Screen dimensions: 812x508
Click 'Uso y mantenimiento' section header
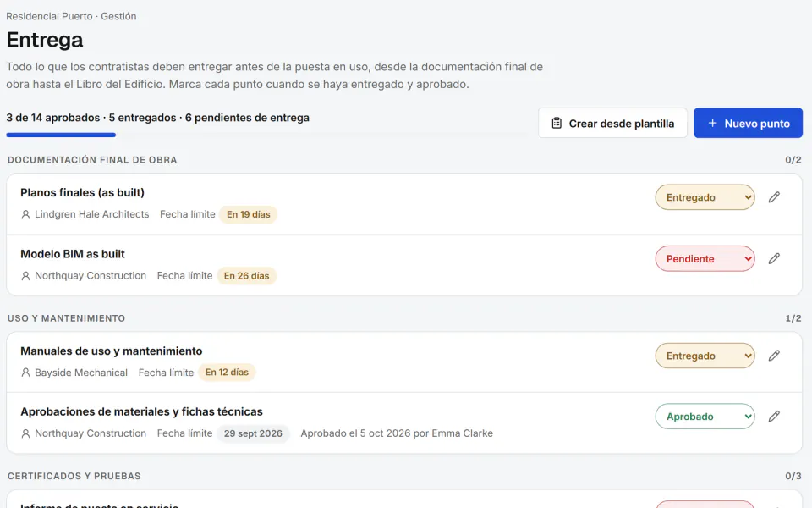(x=66, y=318)
